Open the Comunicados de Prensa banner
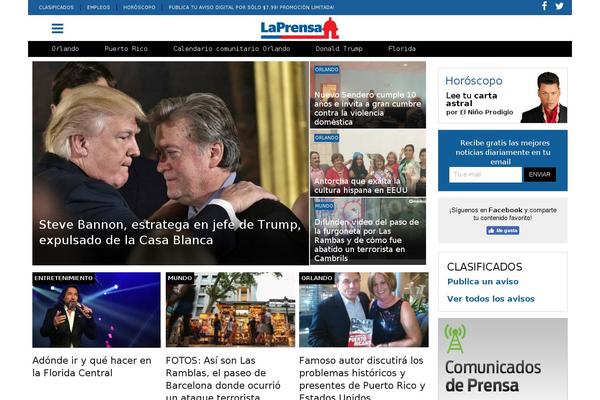Screen dimensions: 600x400 tap(502, 359)
